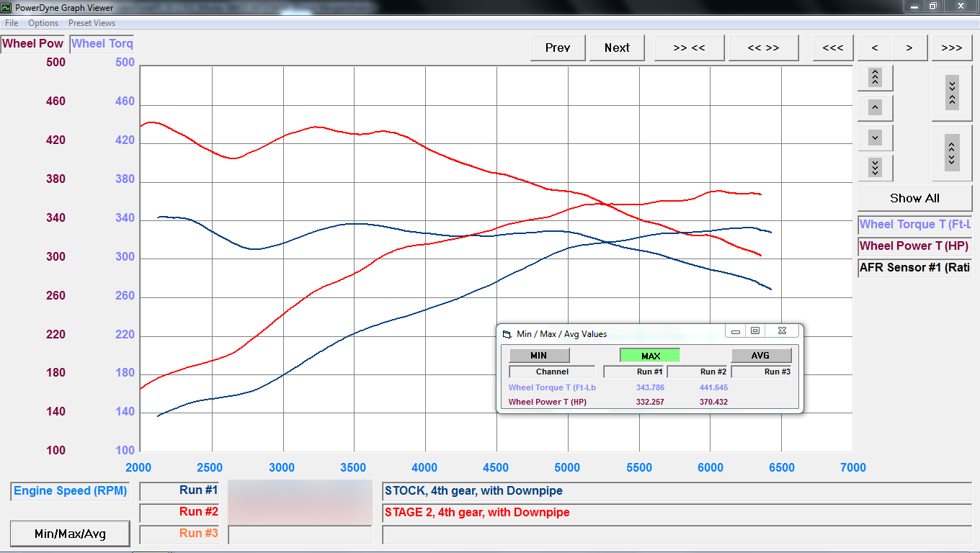Click the vertical expand (outward chevrons) button
The width and height of the screenshot is (980, 553).
click(x=951, y=153)
